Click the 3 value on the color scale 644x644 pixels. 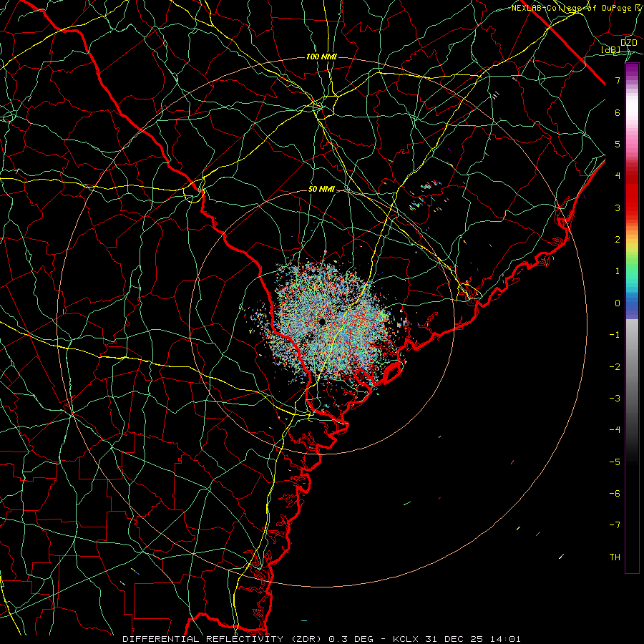[618, 208]
